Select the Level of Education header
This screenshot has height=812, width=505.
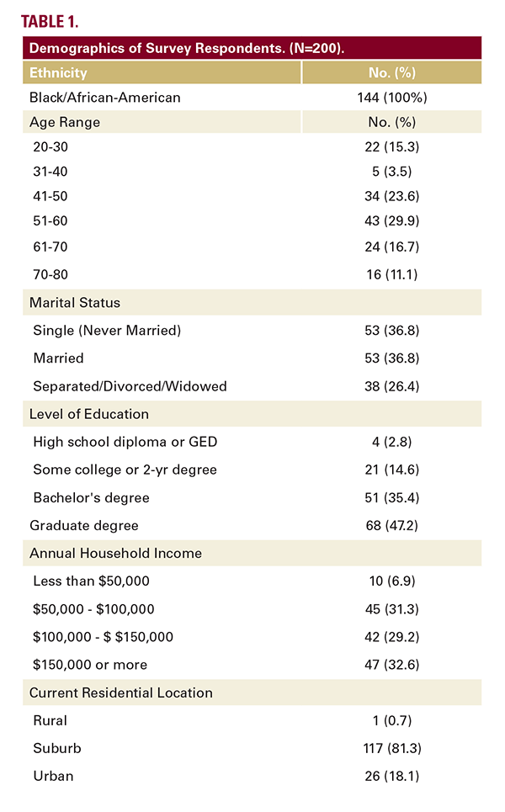[x=89, y=414]
